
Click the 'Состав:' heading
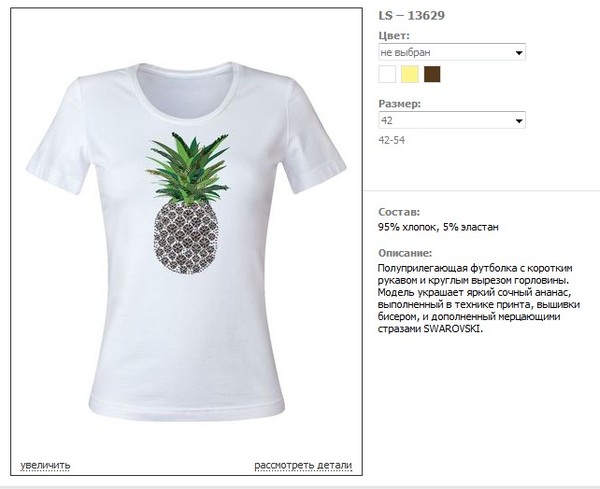click(399, 212)
